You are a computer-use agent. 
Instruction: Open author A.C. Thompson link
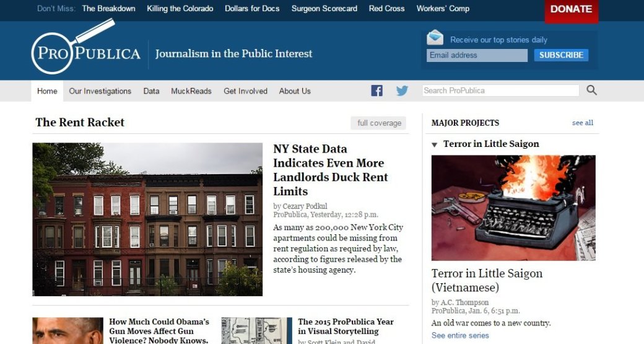[x=464, y=302]
